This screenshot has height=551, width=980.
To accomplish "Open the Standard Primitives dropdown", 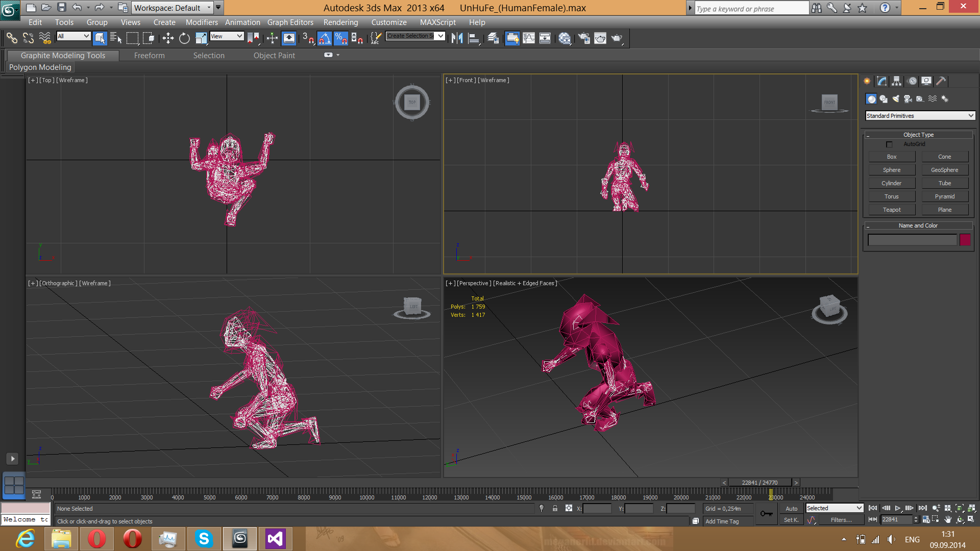I will pyautogui.click(x=920, y=116).
